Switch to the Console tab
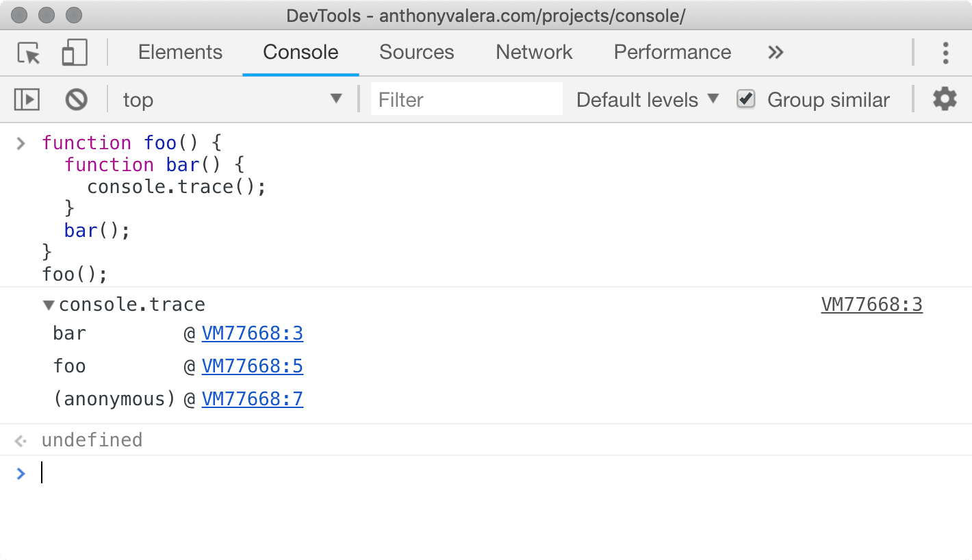 (x=300, y=52)
